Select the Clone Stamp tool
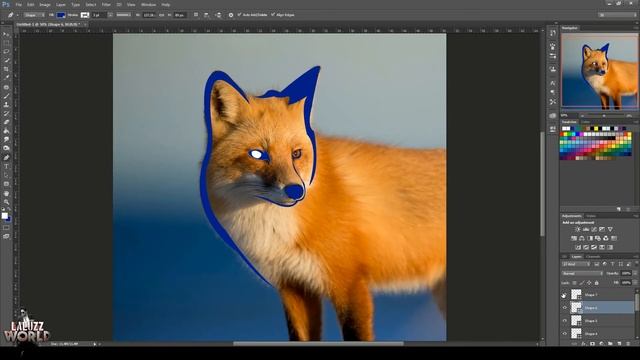Image resolution: width=640 pixels, height=360 pixels. pos(6,105)
